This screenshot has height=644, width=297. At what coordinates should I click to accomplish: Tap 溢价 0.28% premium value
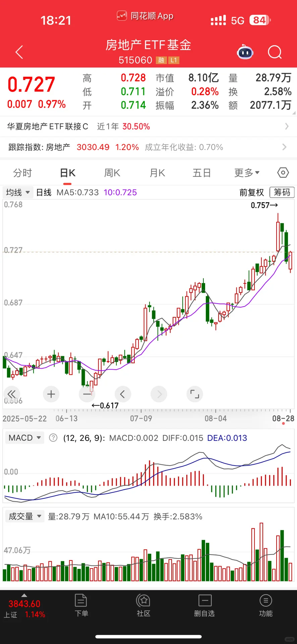pos(187,92)
